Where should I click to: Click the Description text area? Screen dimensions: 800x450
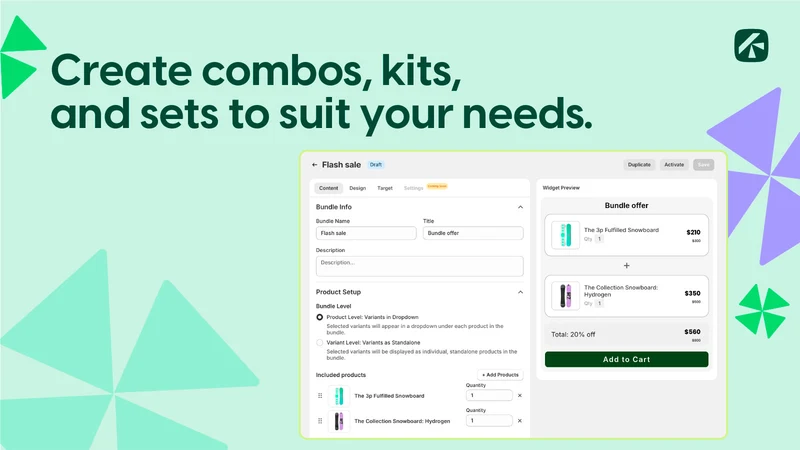(x=419, y=266)
